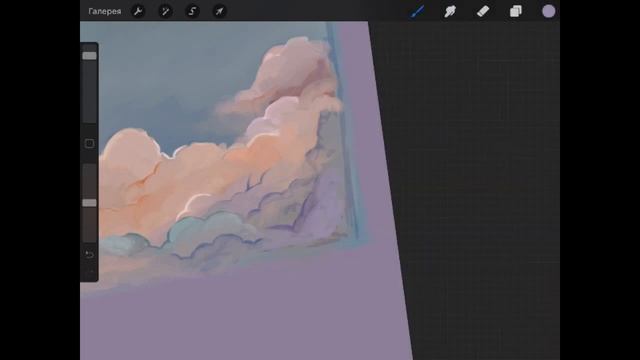Open the Actions wrench menu
640x360 pixels.
pyautogui.click(x=138, y=11)
